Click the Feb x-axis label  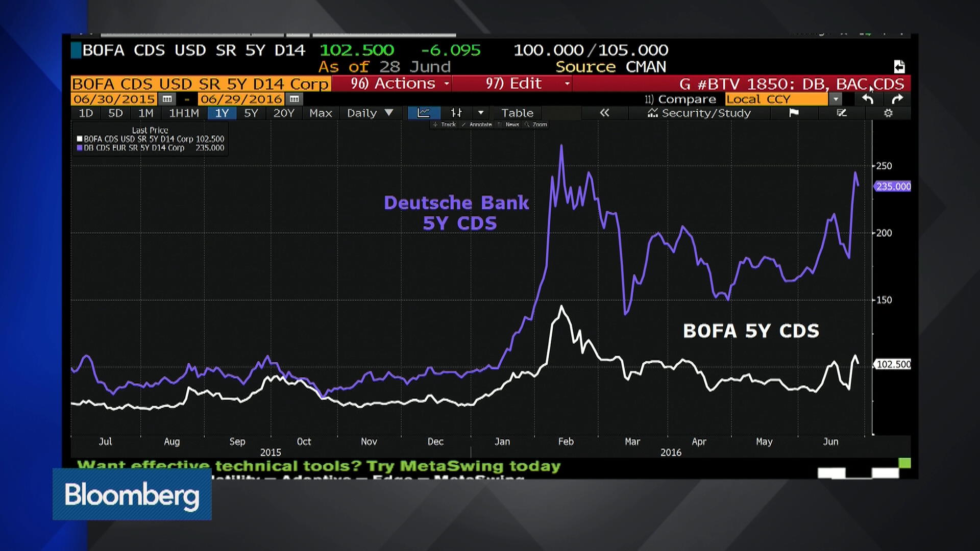pyautogui.click(x=566, y=441)
